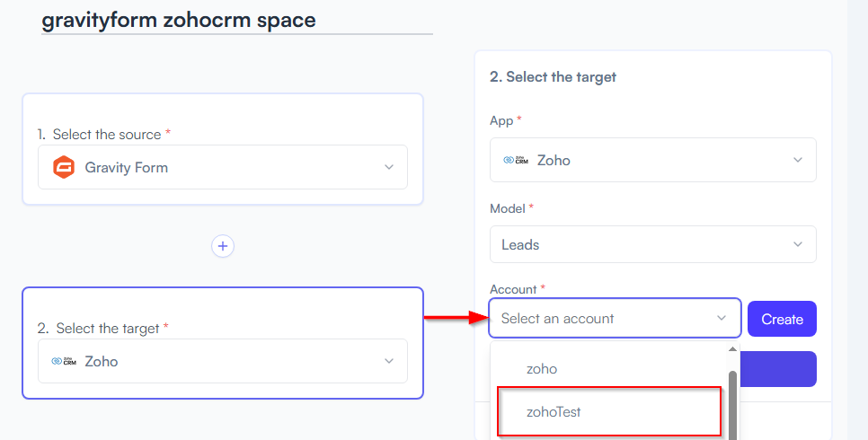Select the step 2 target card
868x440 pixels.
pyautogui.click(x=223, y=343)
